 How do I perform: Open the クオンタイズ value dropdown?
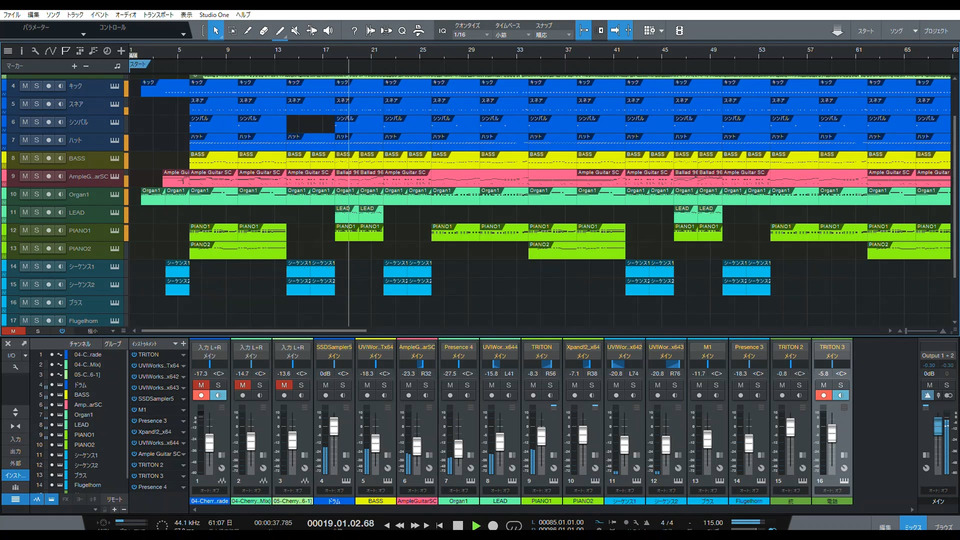(x=472, y=35)
